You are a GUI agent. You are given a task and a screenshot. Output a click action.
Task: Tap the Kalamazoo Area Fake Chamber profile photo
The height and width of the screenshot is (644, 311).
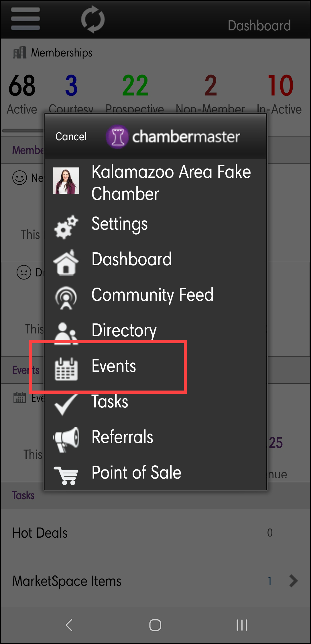coord(66,181)
